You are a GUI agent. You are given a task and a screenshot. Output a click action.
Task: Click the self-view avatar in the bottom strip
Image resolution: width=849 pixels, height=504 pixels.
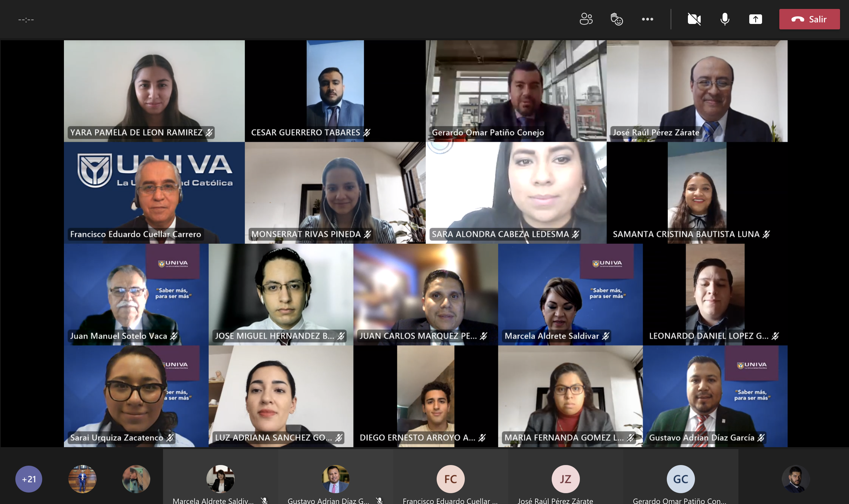point(795,479)
